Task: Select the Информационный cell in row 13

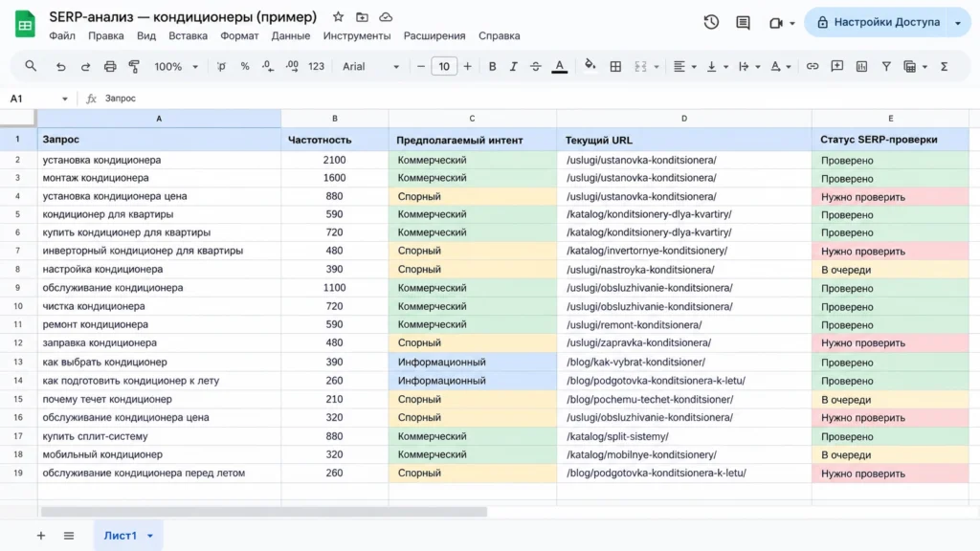Action: click(x=472, y=362)
